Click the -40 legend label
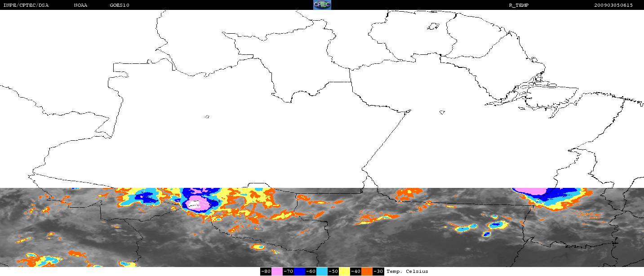Viewport: 644px width, 276px height. click(x=356, y=272)
